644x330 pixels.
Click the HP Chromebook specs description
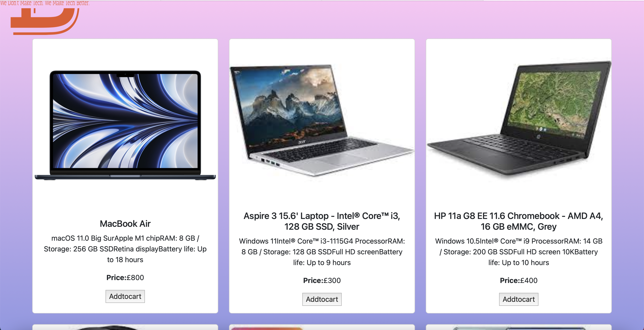click(519, 252)
